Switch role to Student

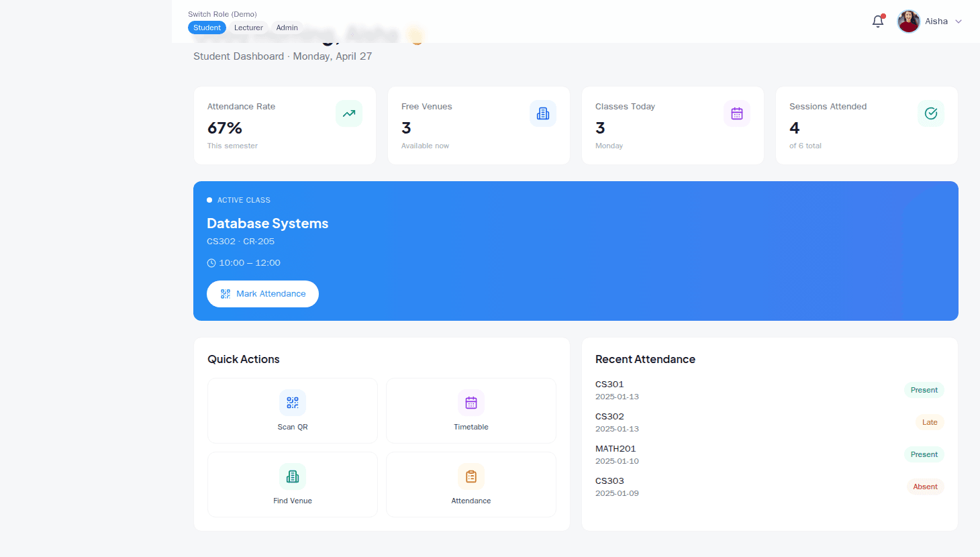[207, 28]
